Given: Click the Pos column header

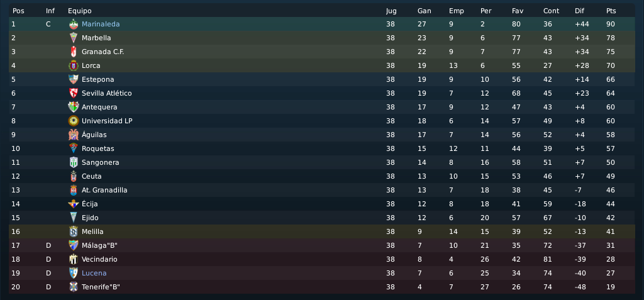Looking at the screenshot, I should point(18,11).
